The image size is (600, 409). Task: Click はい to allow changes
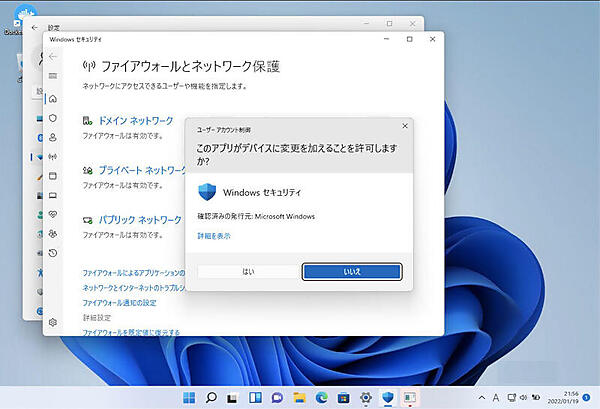click(247, 271)
